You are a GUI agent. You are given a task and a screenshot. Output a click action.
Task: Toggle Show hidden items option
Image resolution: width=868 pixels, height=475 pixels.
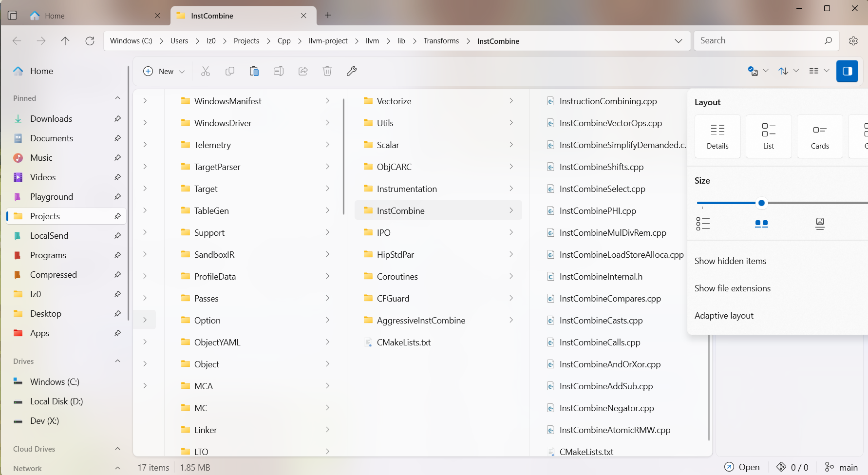(730, 261)
